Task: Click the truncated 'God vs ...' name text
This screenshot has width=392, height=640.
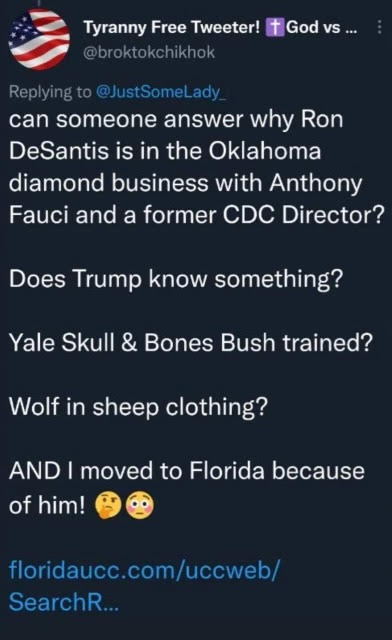Action: (321, 27)
